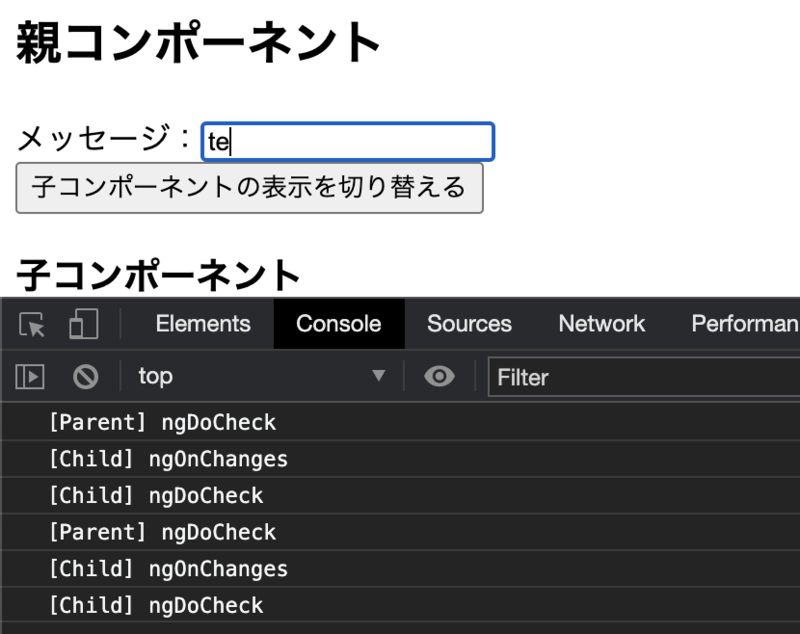Select the last [Child] ngDoCheck log line
The image size is (800, 634).
point(400,605)
